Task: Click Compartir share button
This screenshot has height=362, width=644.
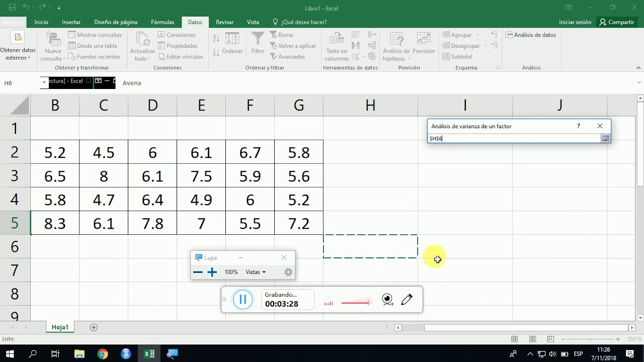Action: tap(617, 22)
